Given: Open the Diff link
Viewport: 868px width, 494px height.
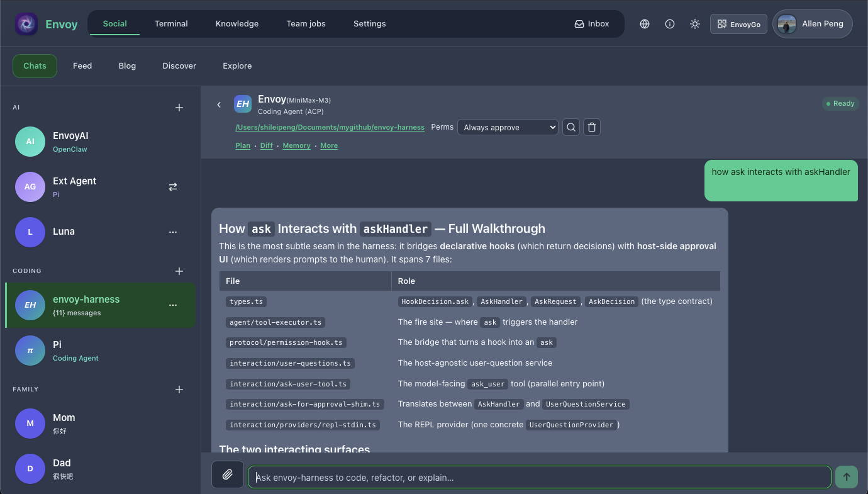Looking at the screenshot, I should point(267,145).
